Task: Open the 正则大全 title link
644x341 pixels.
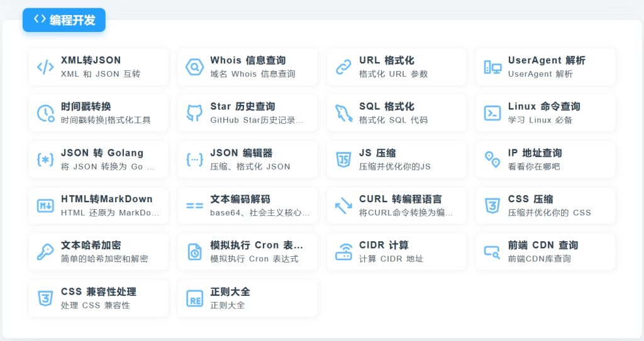Action: coord(230,292)
